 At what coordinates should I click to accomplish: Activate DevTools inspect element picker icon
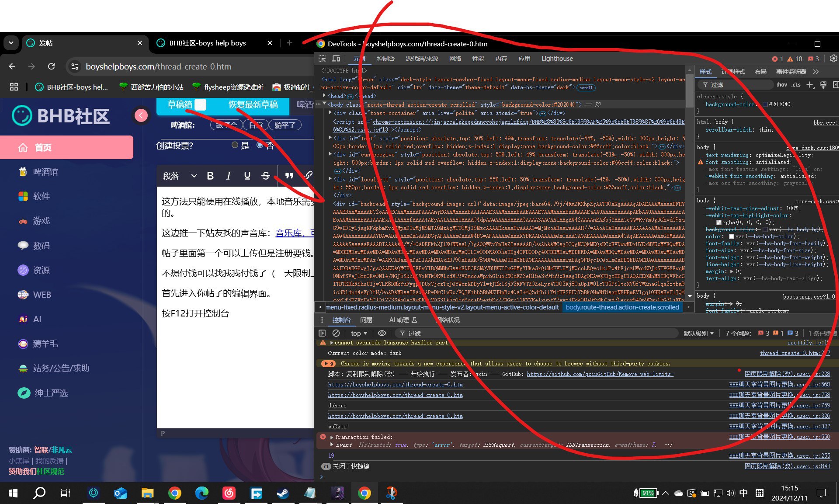pyautogui.click(x=323, y=59)
